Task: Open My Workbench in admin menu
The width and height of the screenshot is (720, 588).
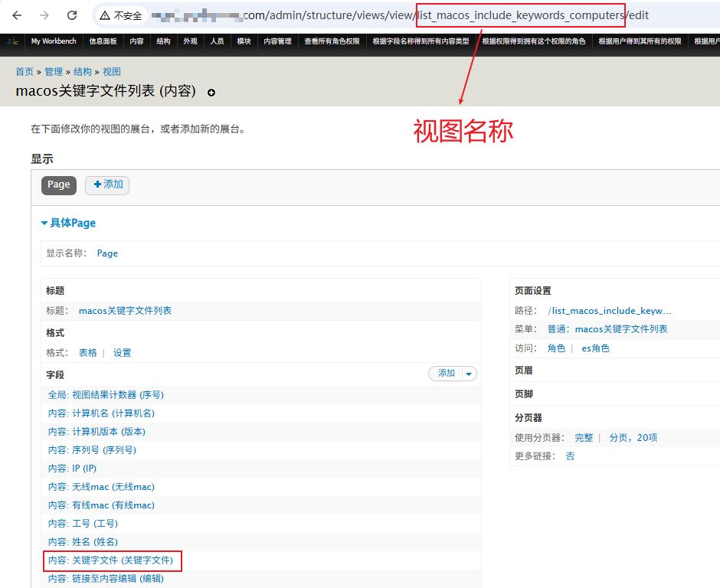Action: pyautogui.click(x=54, y=41)
